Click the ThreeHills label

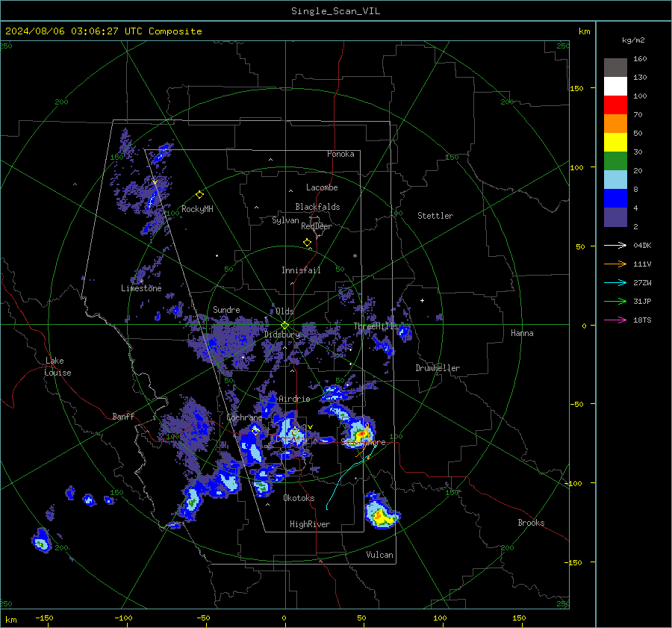[x=376, y=326]
